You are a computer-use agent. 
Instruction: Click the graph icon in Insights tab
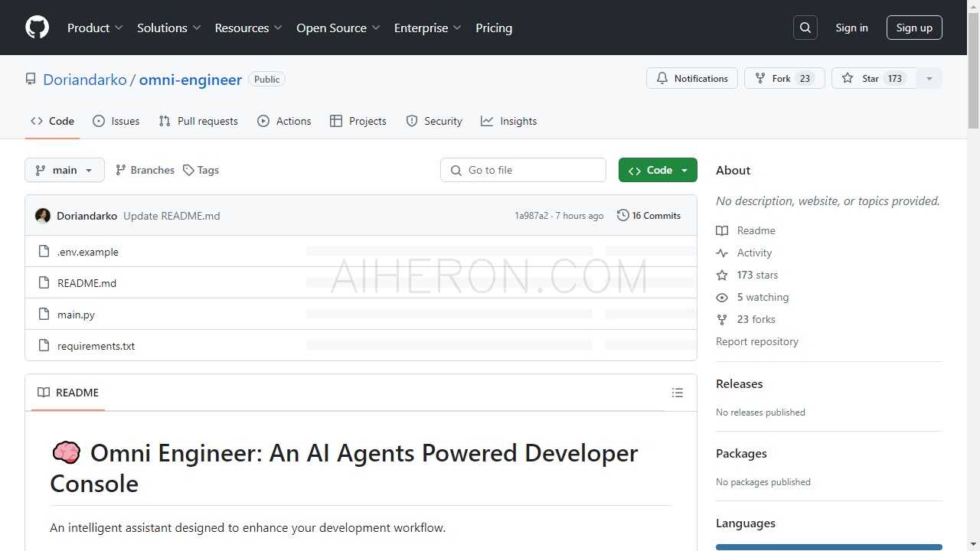[487, 121]
